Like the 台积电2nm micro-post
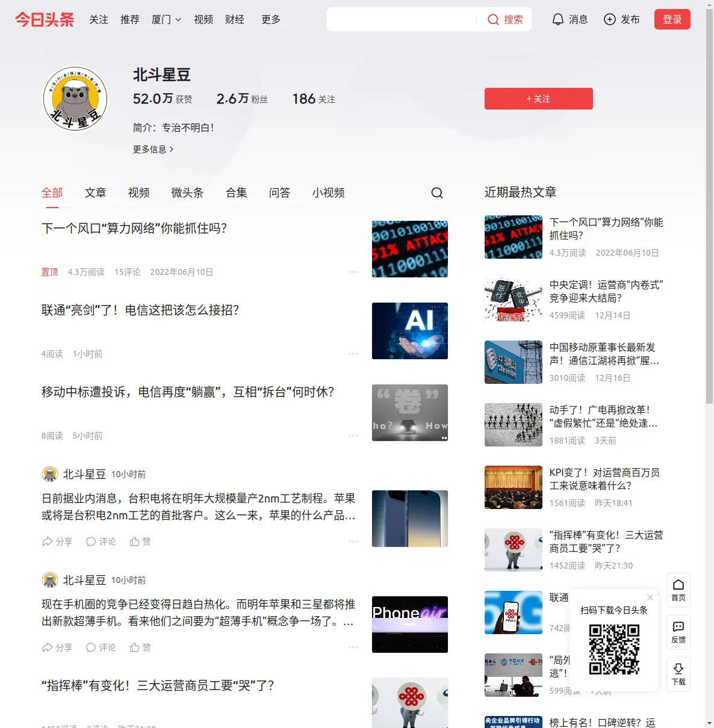 coord(140,541)
